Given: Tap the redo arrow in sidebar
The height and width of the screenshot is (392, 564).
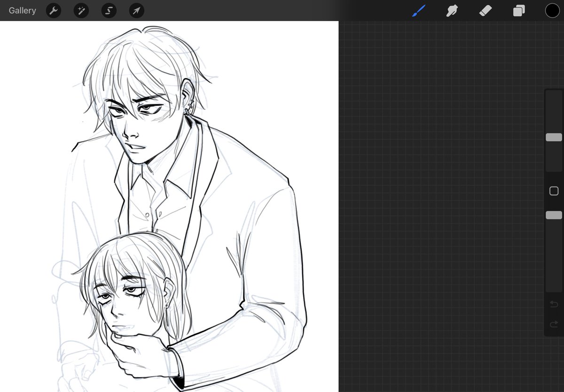Looking at the screenshot, I should click(x=554, y=324).
